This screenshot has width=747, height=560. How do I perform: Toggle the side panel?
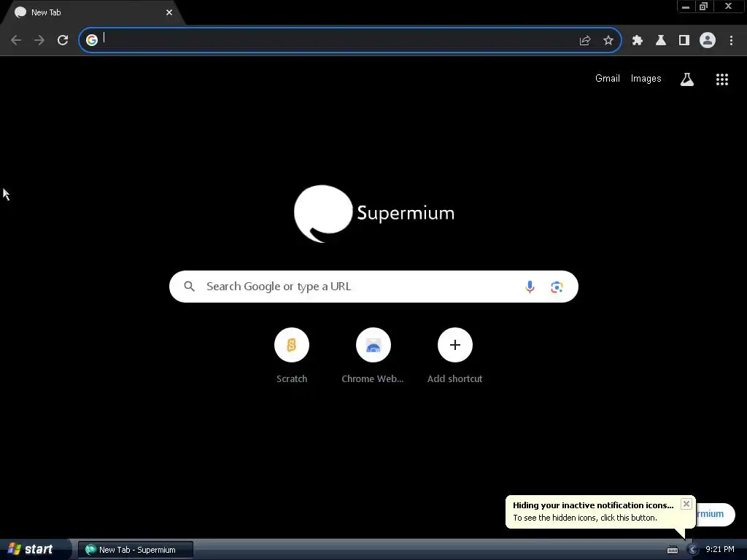tap(684, 41)
